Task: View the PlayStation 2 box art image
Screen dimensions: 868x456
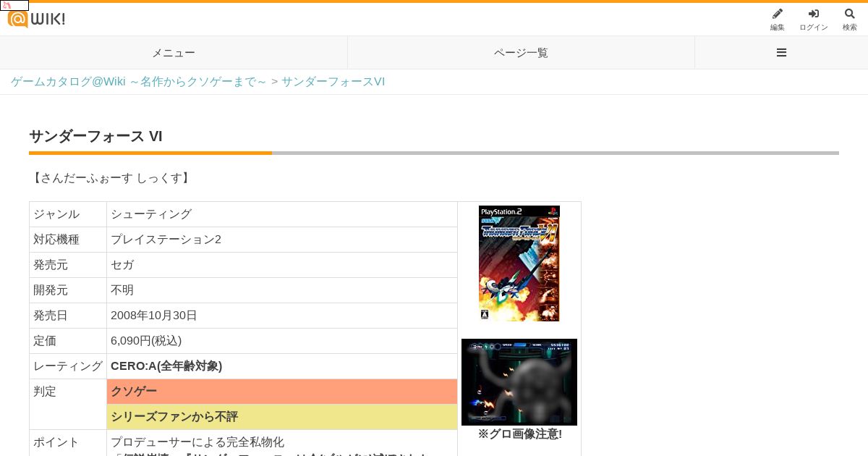Action: click(519, 263)
